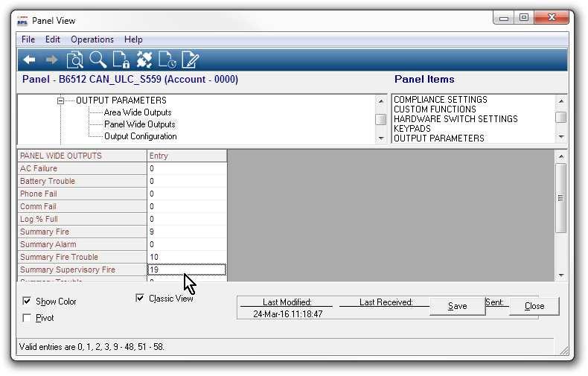Screen dimensions: 588x376
Task: Enable the Pivot checkbox
Action: point(27,318)
